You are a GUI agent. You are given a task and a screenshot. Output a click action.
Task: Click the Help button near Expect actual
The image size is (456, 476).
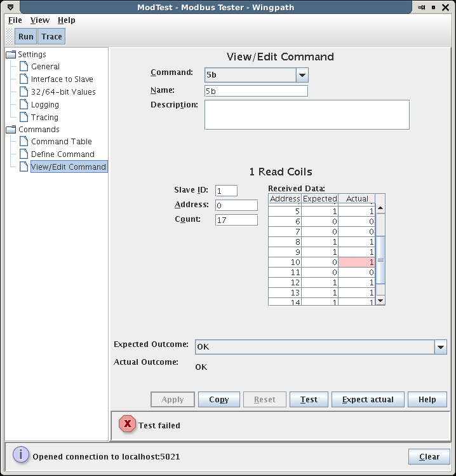tap(427, 400)
